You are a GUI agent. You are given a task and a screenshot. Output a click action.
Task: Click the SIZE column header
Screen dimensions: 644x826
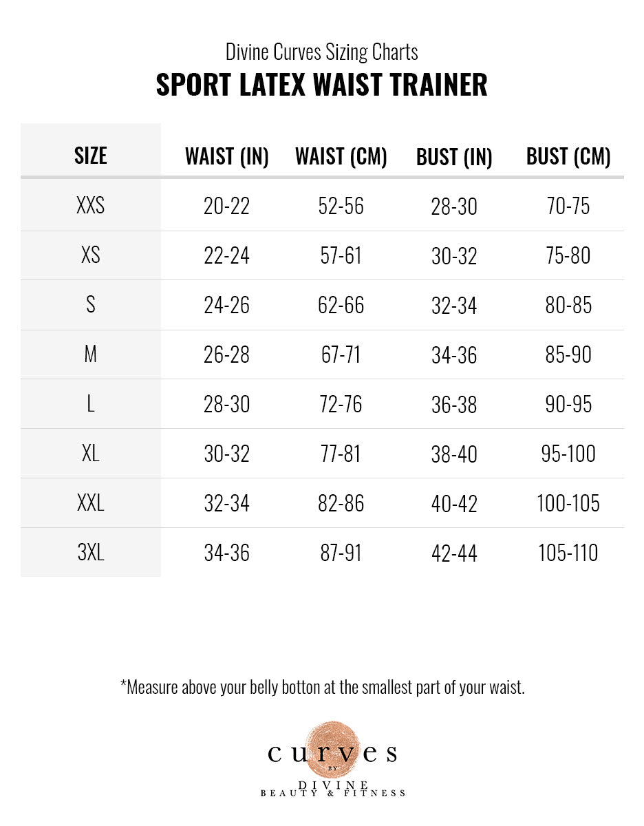point(91,156)
